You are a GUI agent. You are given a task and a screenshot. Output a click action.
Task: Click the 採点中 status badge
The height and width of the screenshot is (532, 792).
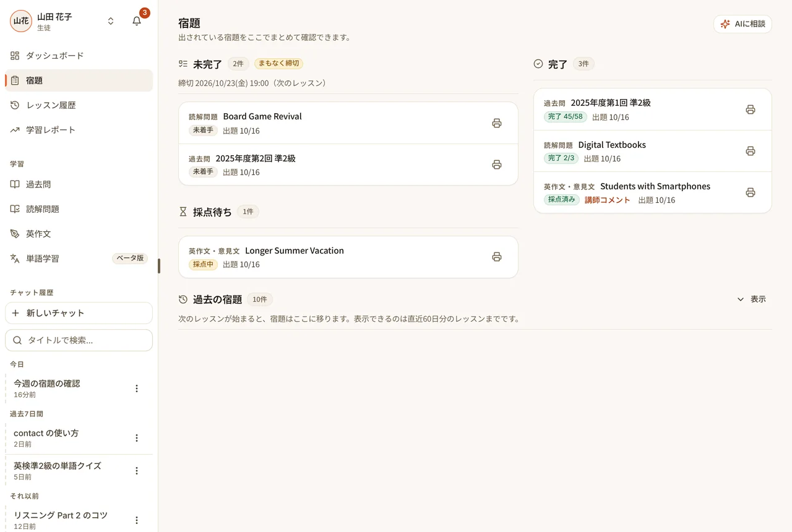coord(203,265)
